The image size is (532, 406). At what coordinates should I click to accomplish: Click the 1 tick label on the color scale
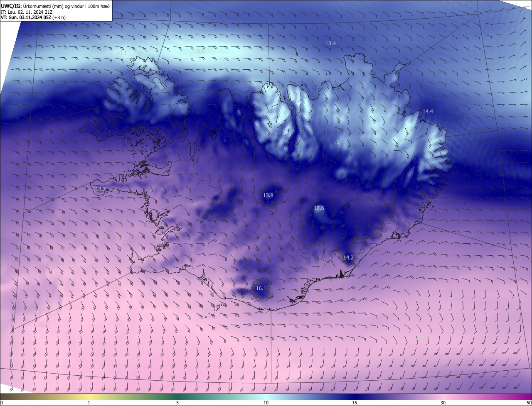[89, 403]
